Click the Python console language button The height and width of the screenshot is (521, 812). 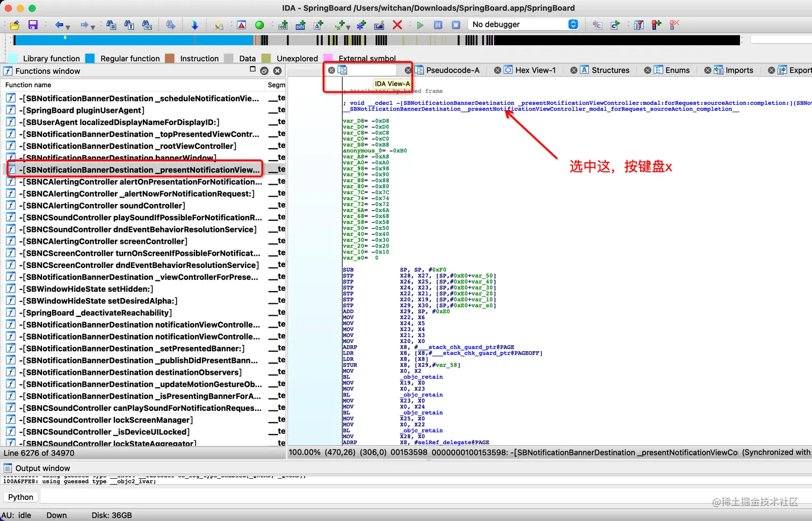click(x=20, y=497)
